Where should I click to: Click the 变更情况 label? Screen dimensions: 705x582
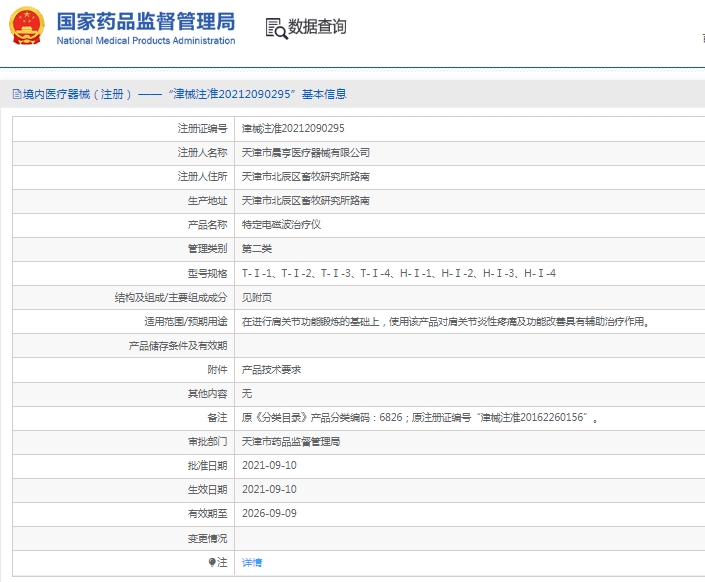[x=207, y=538]
